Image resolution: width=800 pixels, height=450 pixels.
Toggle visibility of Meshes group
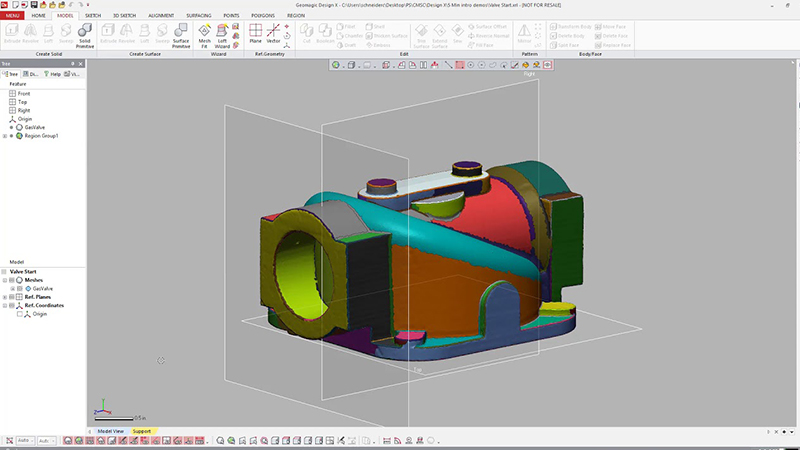pyautogui.click(x=13, y=279)
